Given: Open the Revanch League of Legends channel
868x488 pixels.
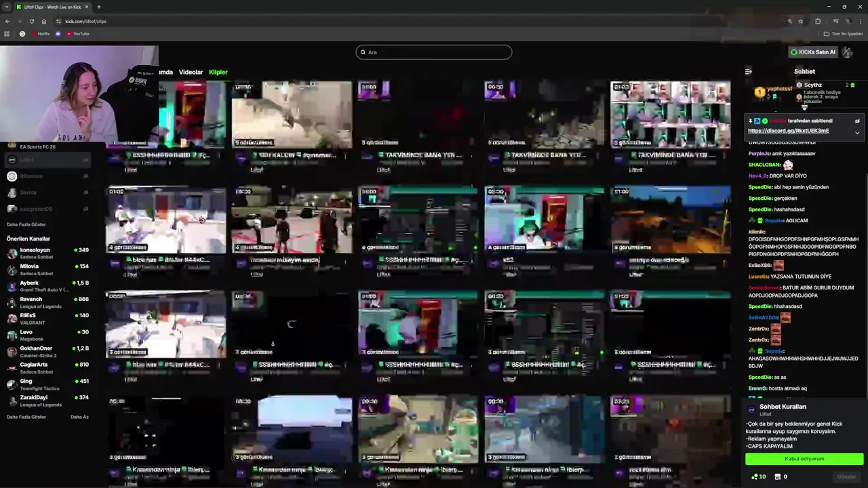Looking at the screenshot, I should [x=47, y=302].
